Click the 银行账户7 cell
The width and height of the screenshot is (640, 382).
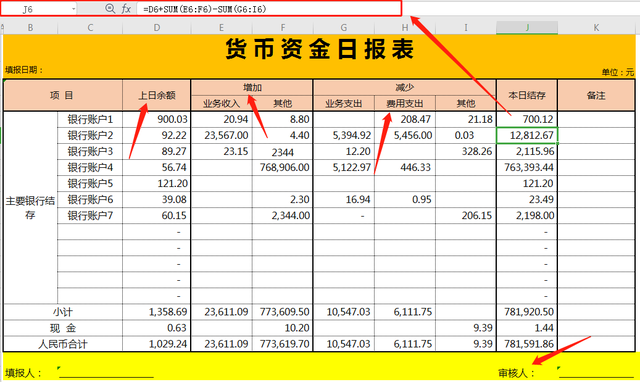pos(90,215)
